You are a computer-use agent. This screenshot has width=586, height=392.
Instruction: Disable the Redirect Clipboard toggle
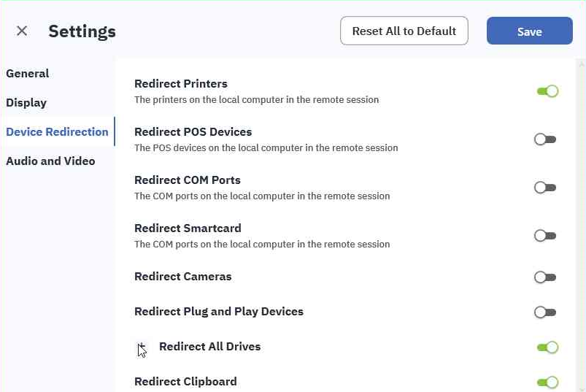[x=547, y=382]
